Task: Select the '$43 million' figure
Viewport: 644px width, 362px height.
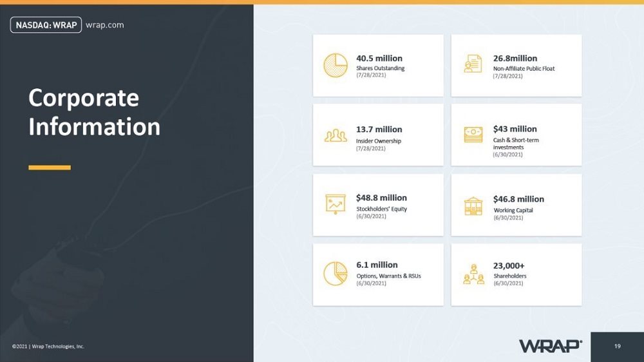Action: (x=515, y=129)
